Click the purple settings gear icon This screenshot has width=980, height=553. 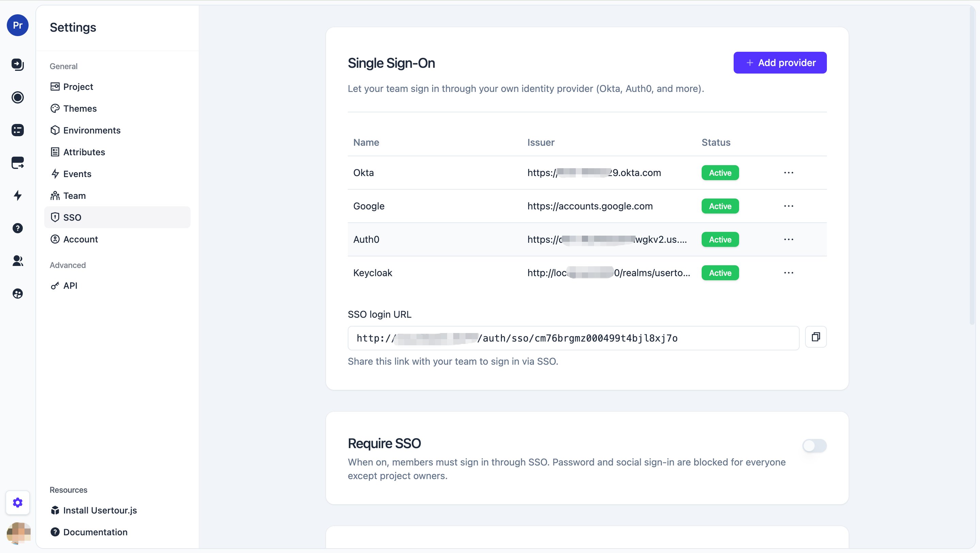pos(17,502)
